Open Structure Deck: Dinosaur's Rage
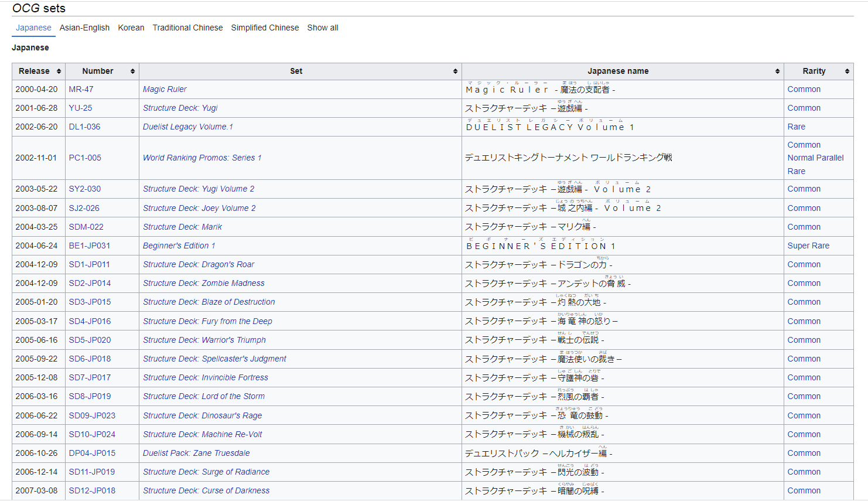This screenshot has width=868, height=501. pyautogui.click(x=203, y=415)
